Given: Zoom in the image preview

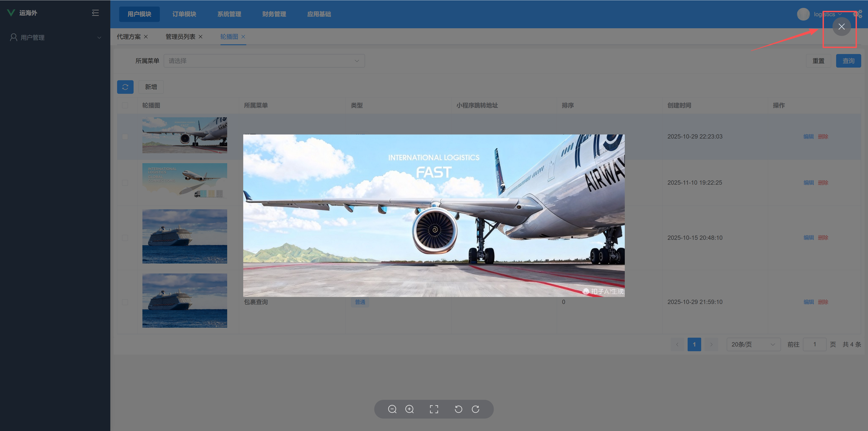Looking at the screenshot, I should point(409,409).
